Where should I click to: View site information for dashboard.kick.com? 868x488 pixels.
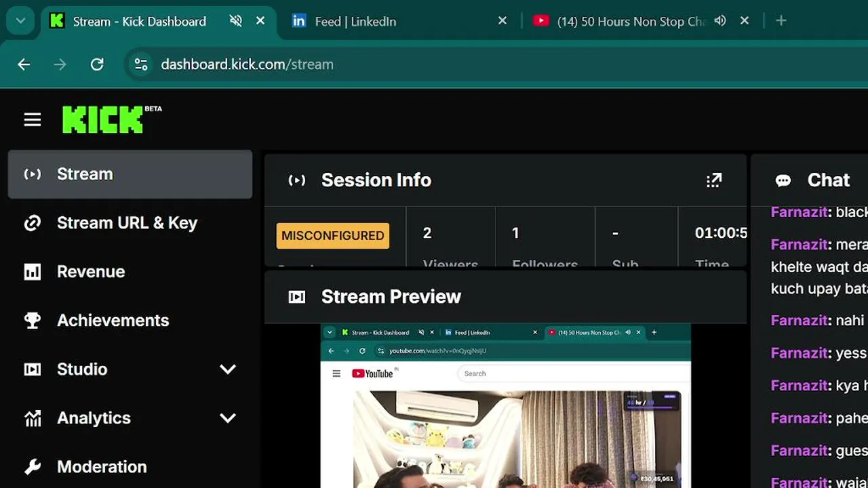click(x=141, y=64)
